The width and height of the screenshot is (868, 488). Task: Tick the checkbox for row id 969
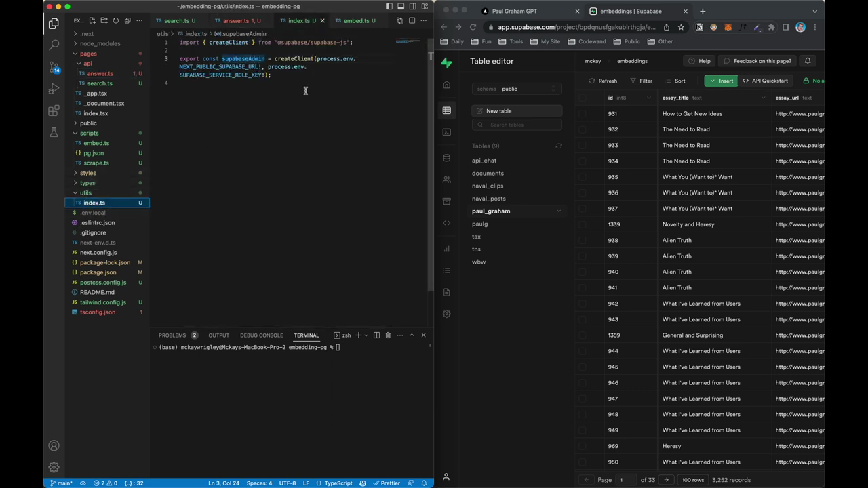pos(583,446)
